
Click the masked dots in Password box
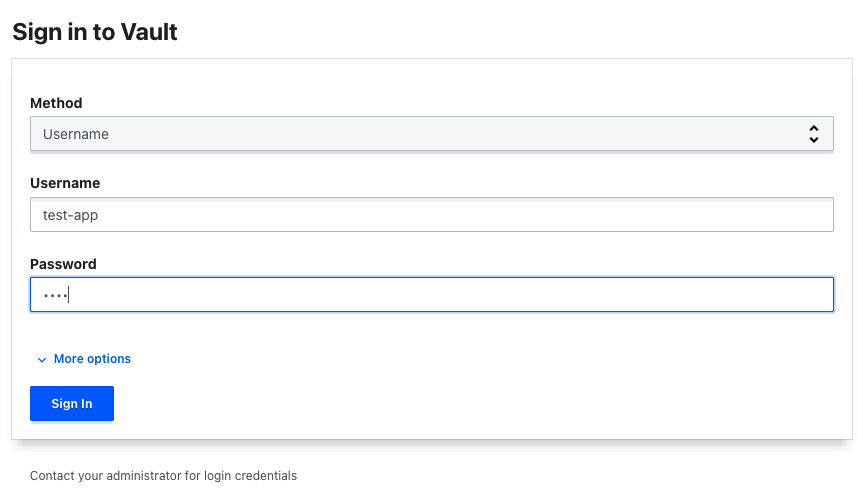(x=55, y=296)
